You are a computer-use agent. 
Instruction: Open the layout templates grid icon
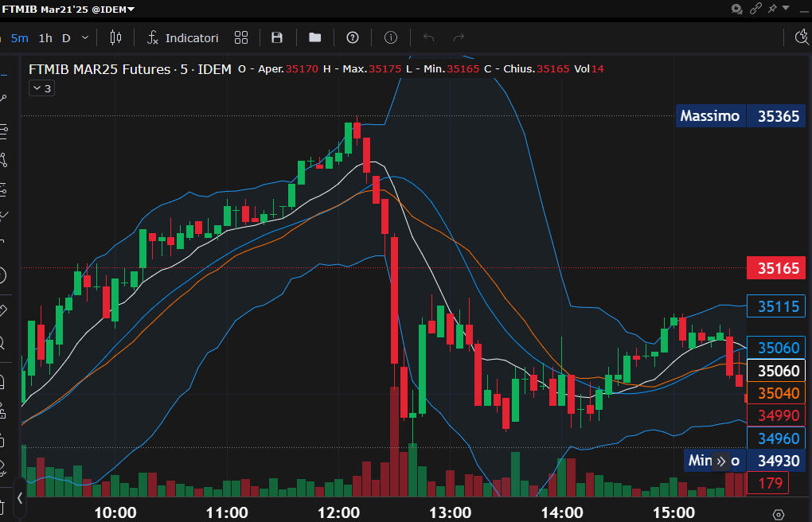[241, 37]
